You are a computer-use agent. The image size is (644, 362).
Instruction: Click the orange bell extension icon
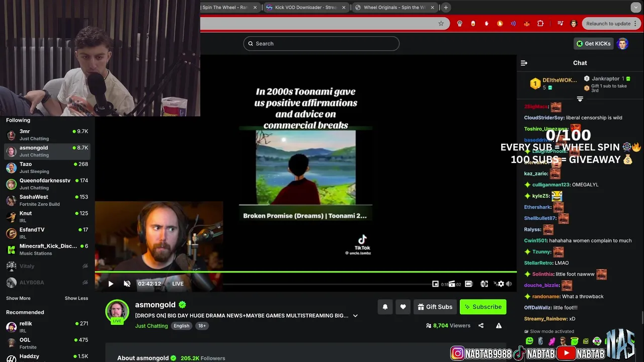500,24
